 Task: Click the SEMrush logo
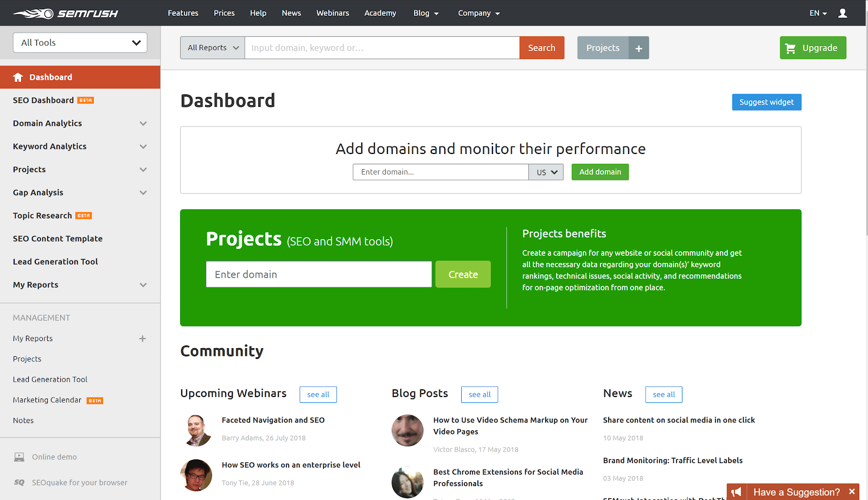click(x=66, y=13)
